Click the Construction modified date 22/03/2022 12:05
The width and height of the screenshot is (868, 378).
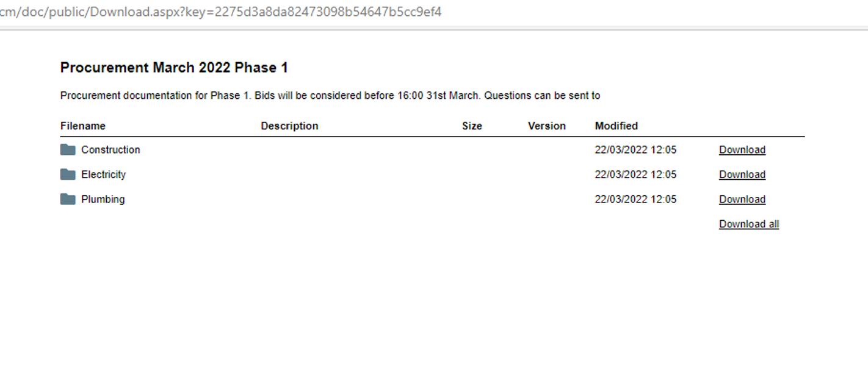click(x=636, y=149)
